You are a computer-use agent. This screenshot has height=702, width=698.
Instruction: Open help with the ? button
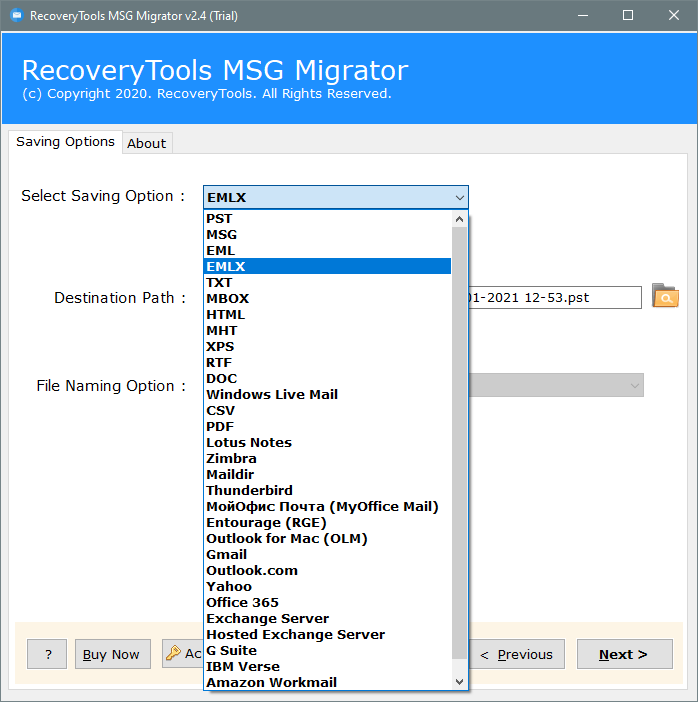tap(47, 654)
